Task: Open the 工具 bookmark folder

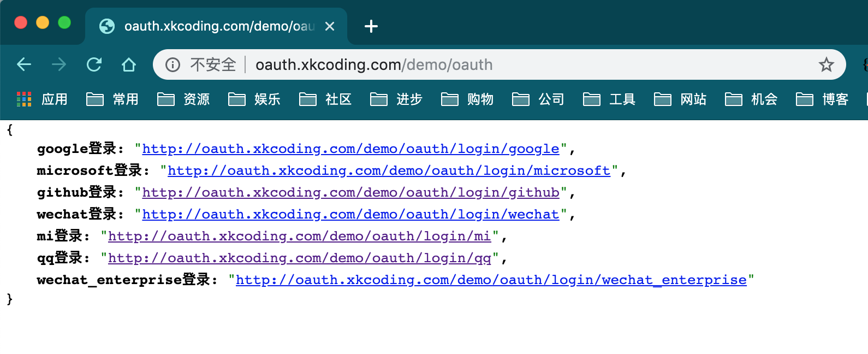Action: coord(609,99)
